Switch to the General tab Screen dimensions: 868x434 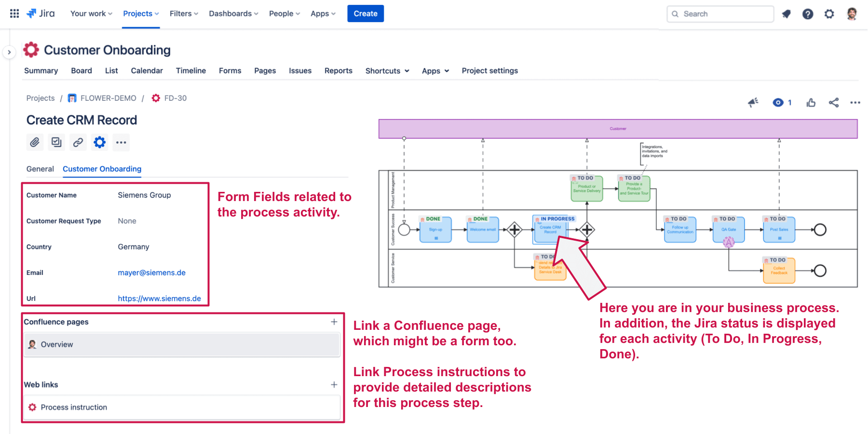[x=40, y=169]
